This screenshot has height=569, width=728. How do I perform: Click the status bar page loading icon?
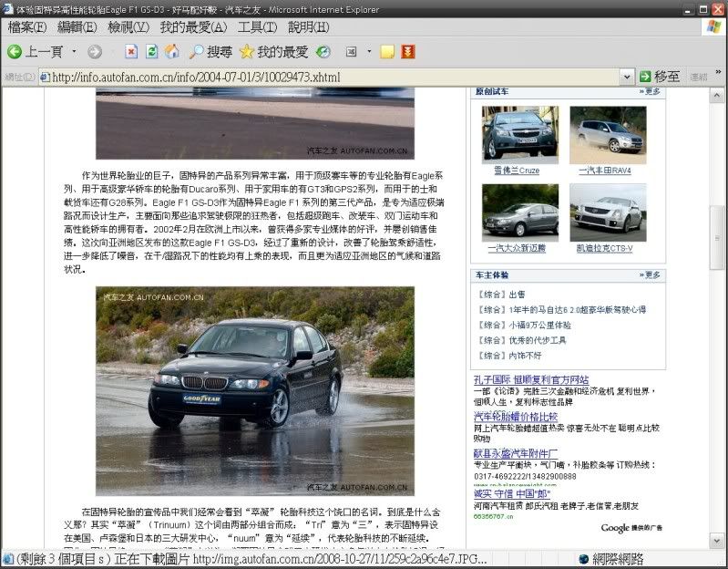pyautogui.click(x=8, y=559)
